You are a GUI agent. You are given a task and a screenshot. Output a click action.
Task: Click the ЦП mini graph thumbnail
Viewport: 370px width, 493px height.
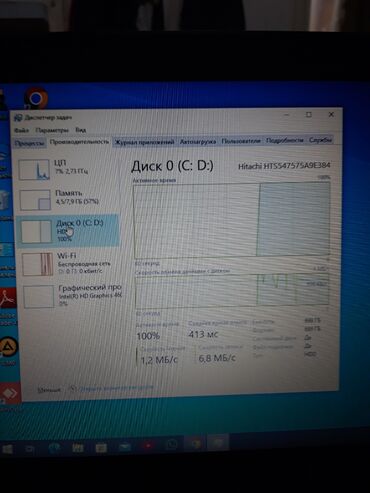pyautogui.click(x=34, y=170)
